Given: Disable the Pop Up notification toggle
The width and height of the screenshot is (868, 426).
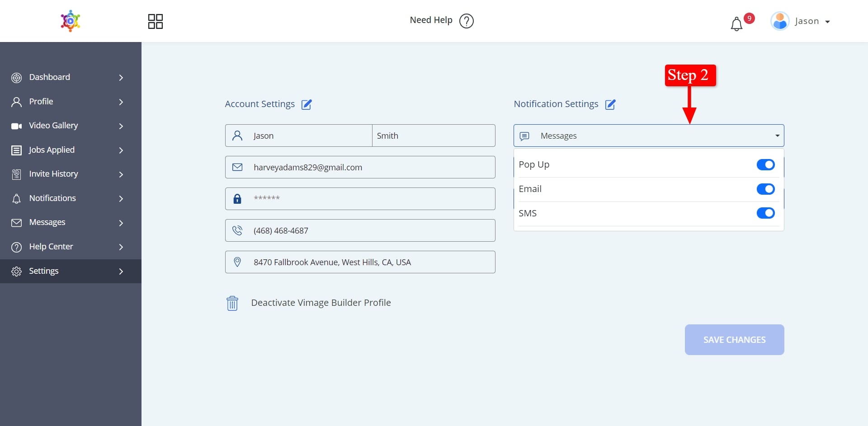Looking at the screenshot, I should point(765,165).
